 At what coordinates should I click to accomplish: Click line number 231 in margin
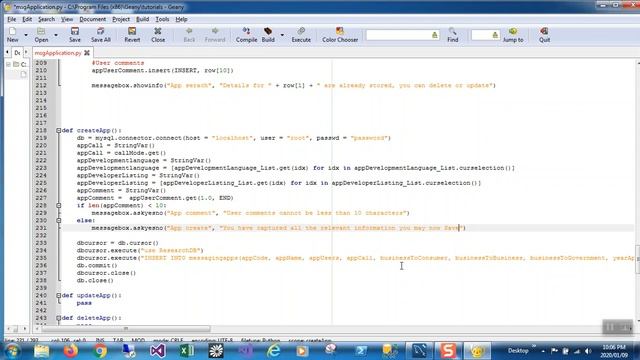[x=41, y=228]
